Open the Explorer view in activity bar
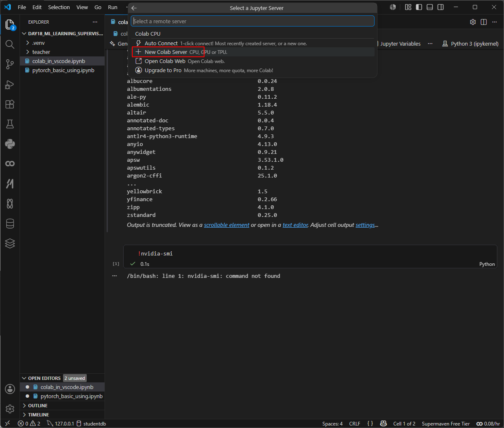 click(10, 24)
